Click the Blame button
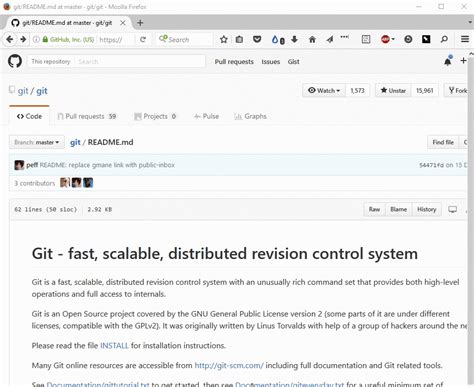 click(398, 209)
